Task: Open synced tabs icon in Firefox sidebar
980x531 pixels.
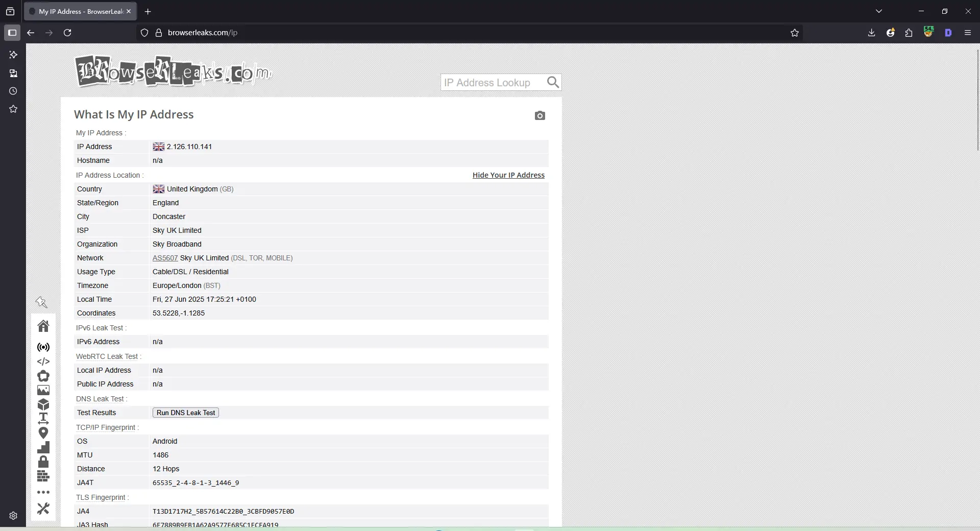Action: (x=13, y=73)
